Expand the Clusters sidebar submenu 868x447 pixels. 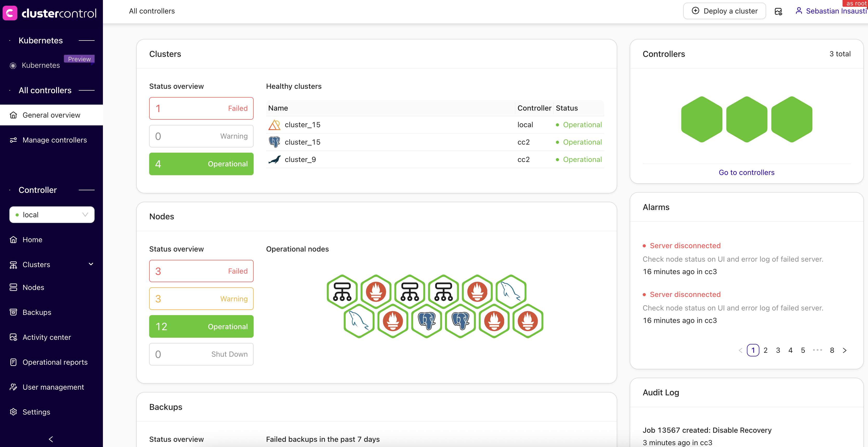(91, 264)
